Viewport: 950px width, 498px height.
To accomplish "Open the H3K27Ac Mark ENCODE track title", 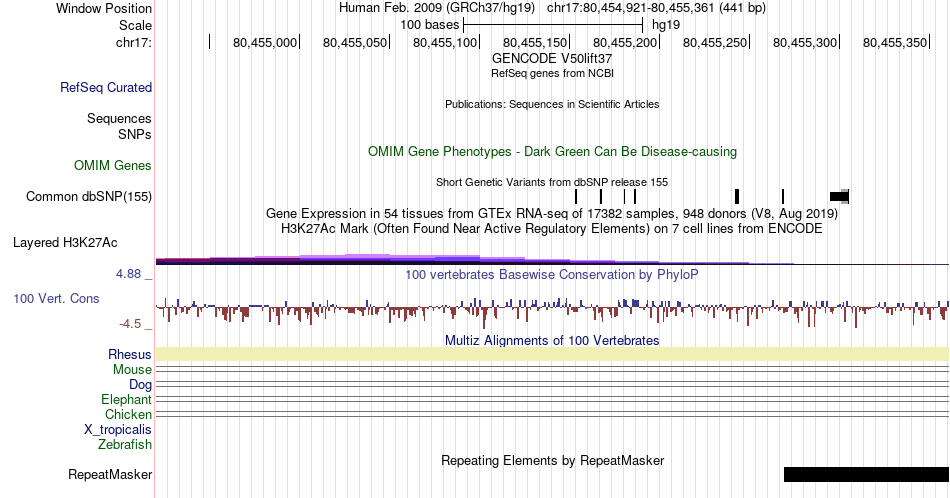I will point(552,228).
